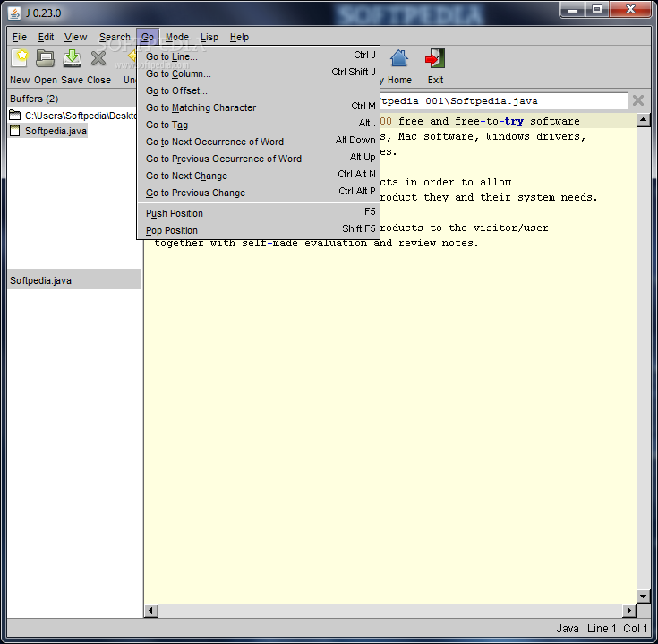Click the bold 'try' keyword in editor

514,121
